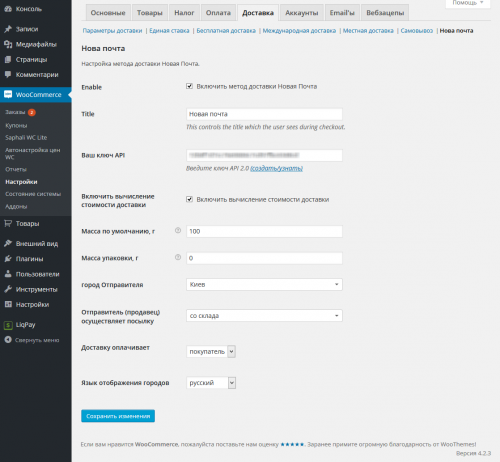Screen dimensions: 500x462
Task: Open Параметры доставки sub-link
Action: click(x=112, y=31)
